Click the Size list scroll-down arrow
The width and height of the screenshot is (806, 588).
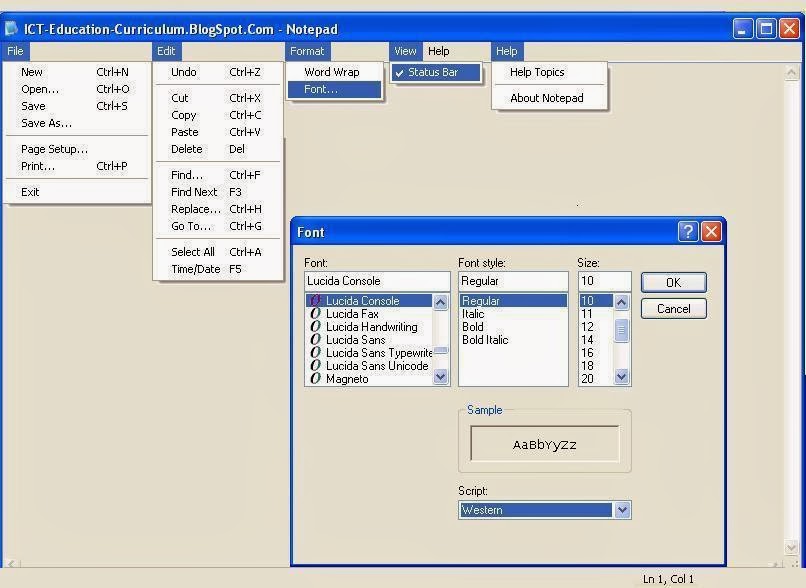pyautogui.click(x=622, y=377)
